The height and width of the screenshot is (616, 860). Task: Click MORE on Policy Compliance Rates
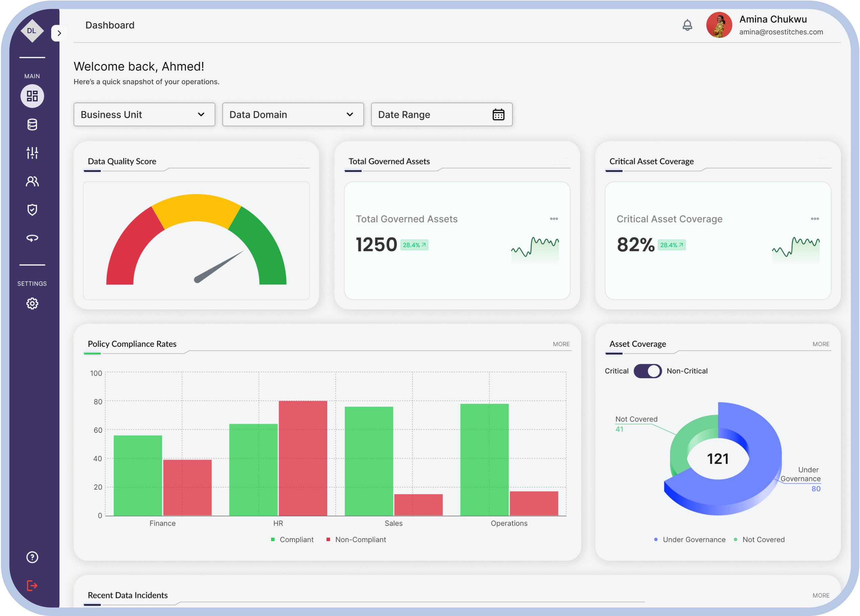point(561,344)
